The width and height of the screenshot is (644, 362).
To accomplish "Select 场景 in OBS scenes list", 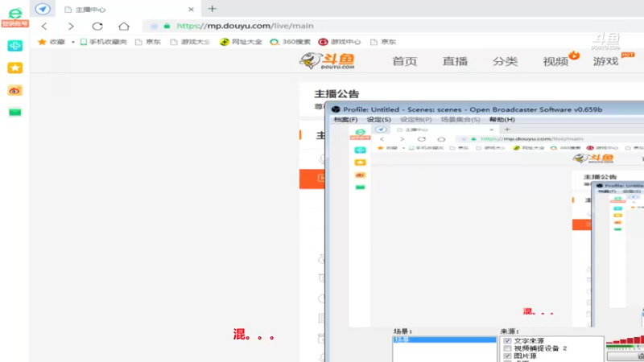I will (x=444, y=339).
